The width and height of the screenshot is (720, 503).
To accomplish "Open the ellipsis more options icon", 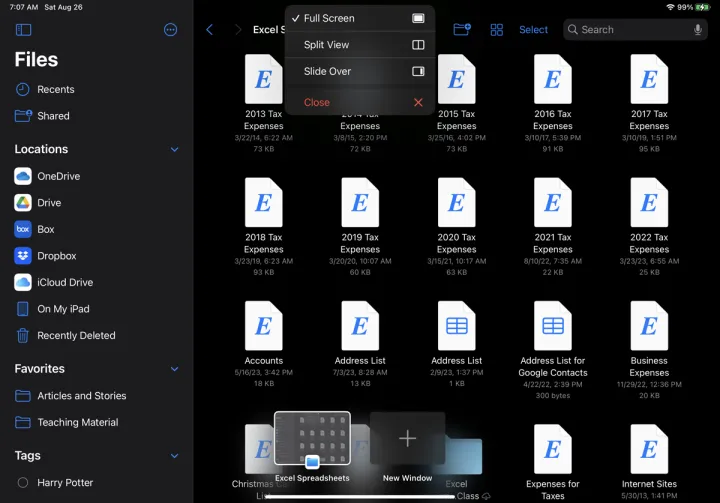I will click(170, 30).
